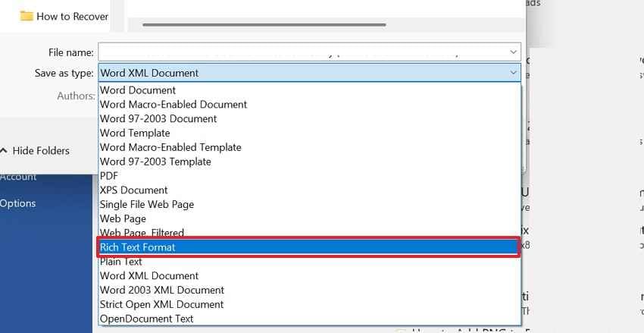Image resolution: width=644 pixels, height=333 pixels.
Task: Choose XPS Document format
Action: (310, 190)
